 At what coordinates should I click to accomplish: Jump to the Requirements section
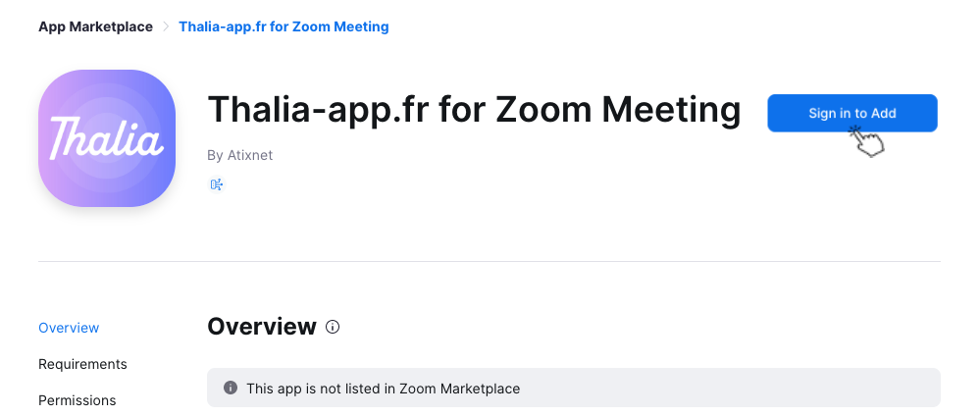point(82,364)
